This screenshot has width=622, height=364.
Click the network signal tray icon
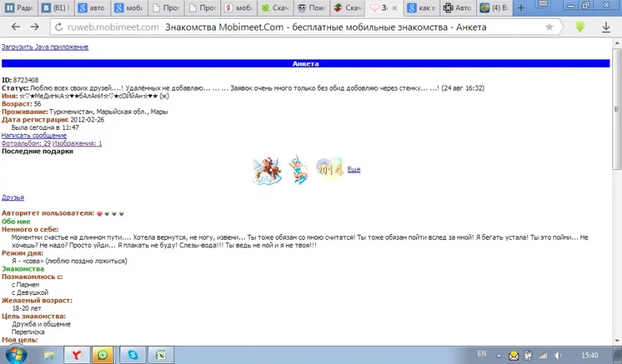click(543, 356)
